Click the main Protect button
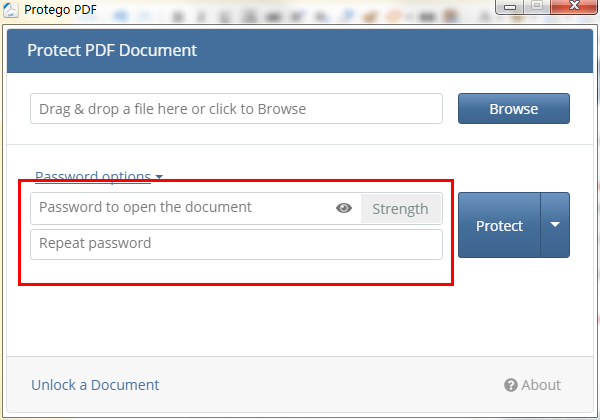 point(499,225)
